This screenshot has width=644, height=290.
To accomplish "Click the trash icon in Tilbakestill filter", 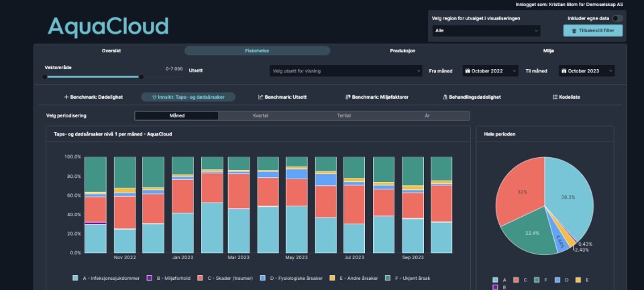I will [574, 31].
